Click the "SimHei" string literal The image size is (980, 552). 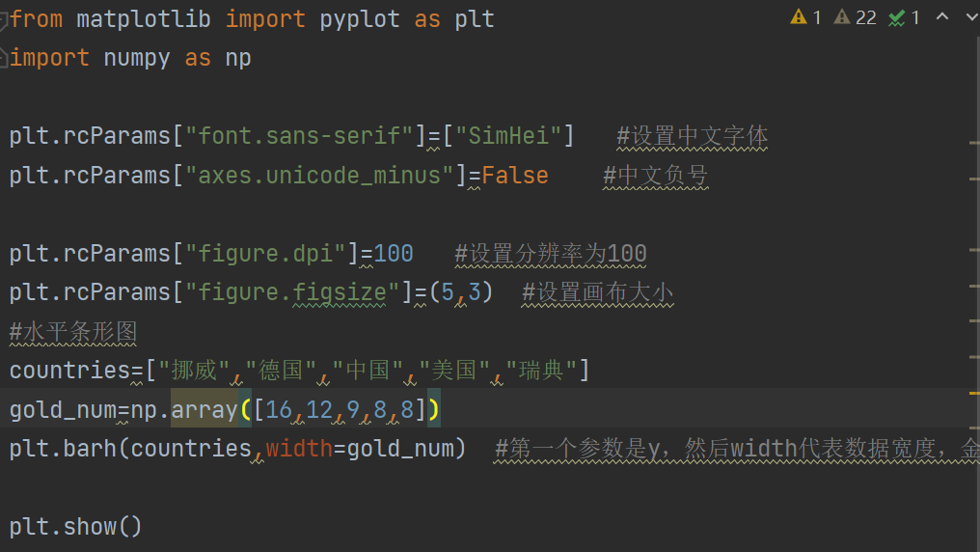click(508, 136)
